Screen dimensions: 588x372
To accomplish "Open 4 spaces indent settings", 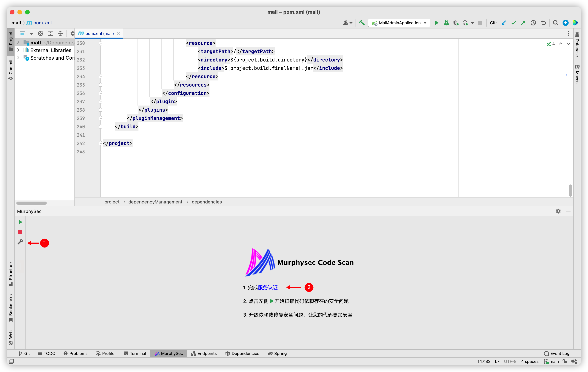I will 530,361.
